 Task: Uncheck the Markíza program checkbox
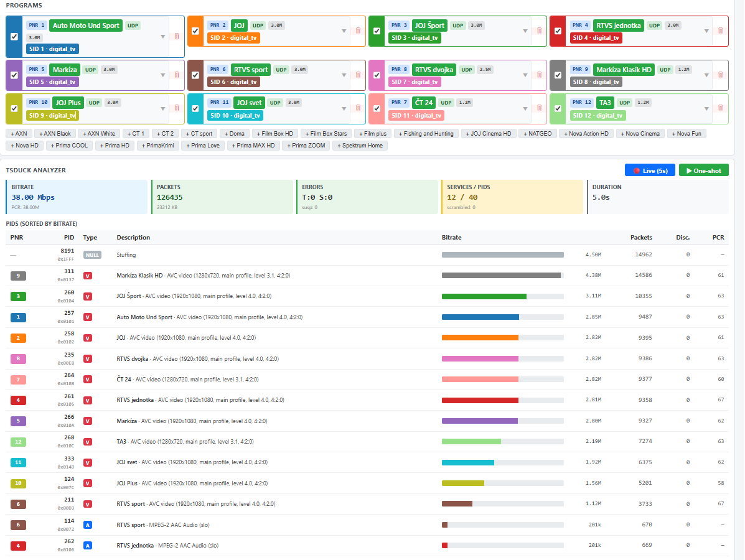pyautogui.click(x=14, y=75)
